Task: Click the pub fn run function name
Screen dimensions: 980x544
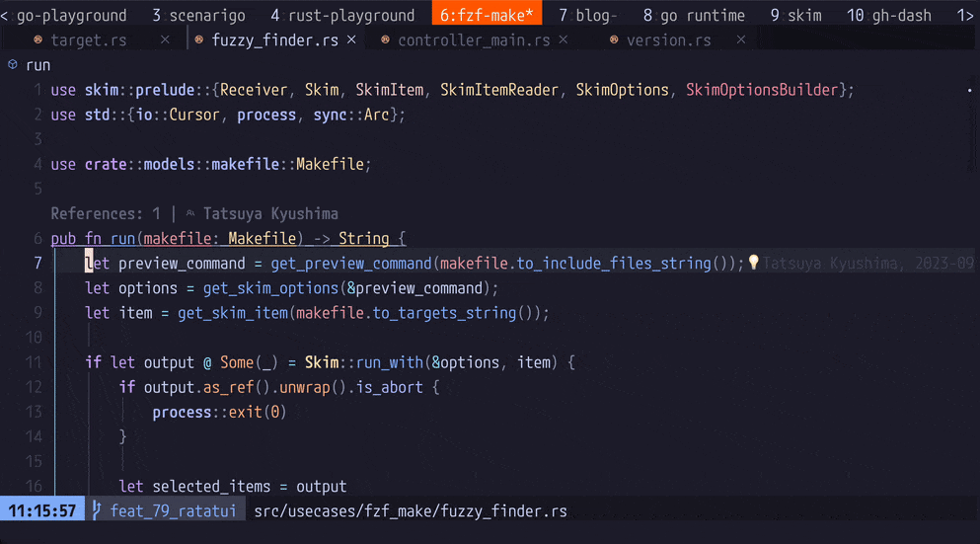Action: (122, 239)
